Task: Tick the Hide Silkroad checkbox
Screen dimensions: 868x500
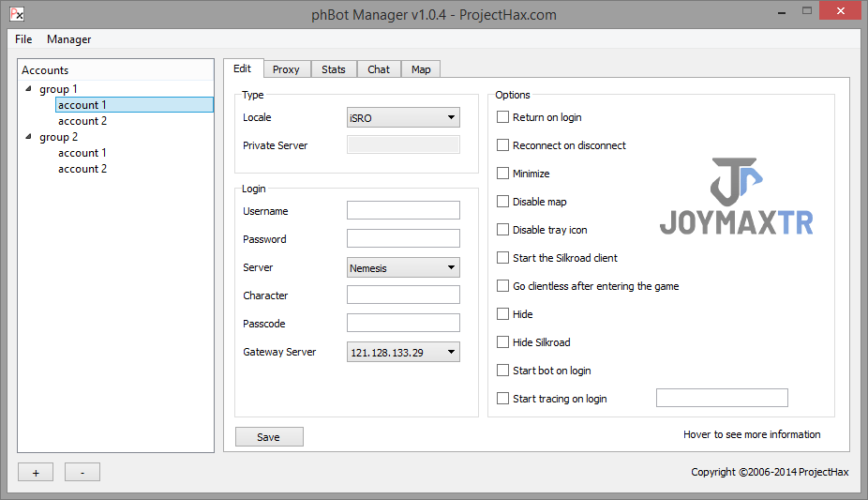Action: coord(502,342)
